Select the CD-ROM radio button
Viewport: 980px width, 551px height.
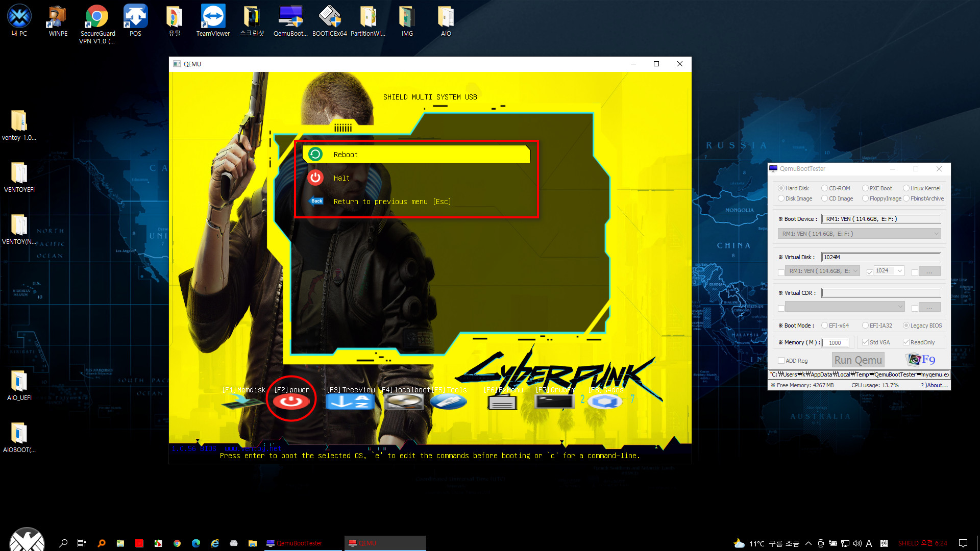(824, 188)
